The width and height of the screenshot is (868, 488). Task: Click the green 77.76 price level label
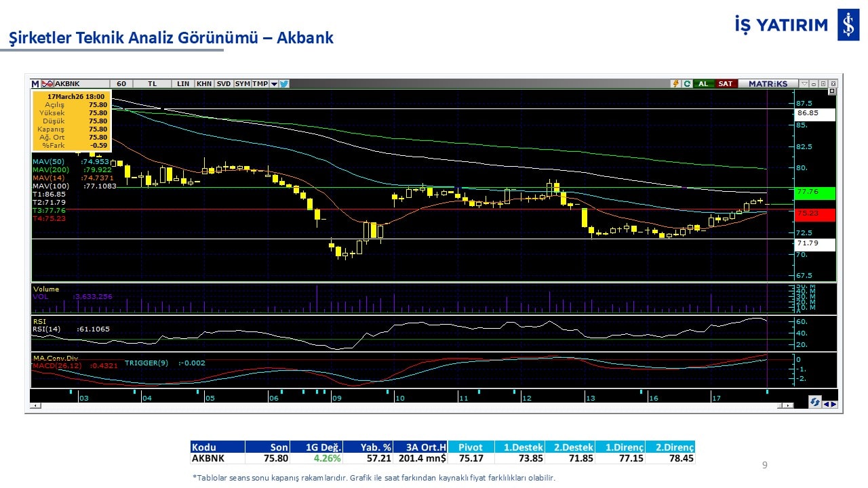tap(814, 192)
